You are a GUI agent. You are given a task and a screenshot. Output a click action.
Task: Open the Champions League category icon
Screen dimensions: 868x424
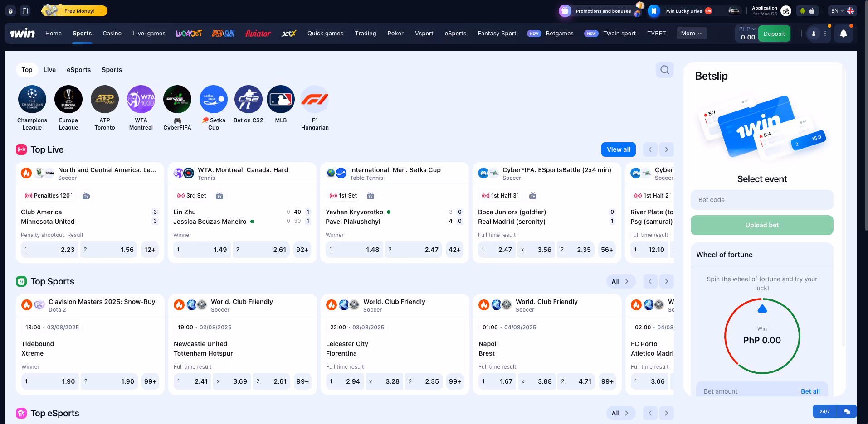click(x=32, y=99)
